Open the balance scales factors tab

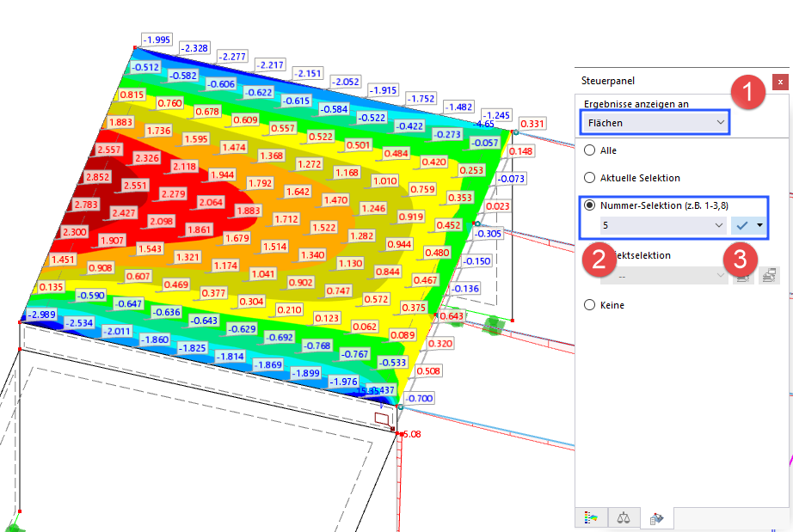click(x=624, y=518)
